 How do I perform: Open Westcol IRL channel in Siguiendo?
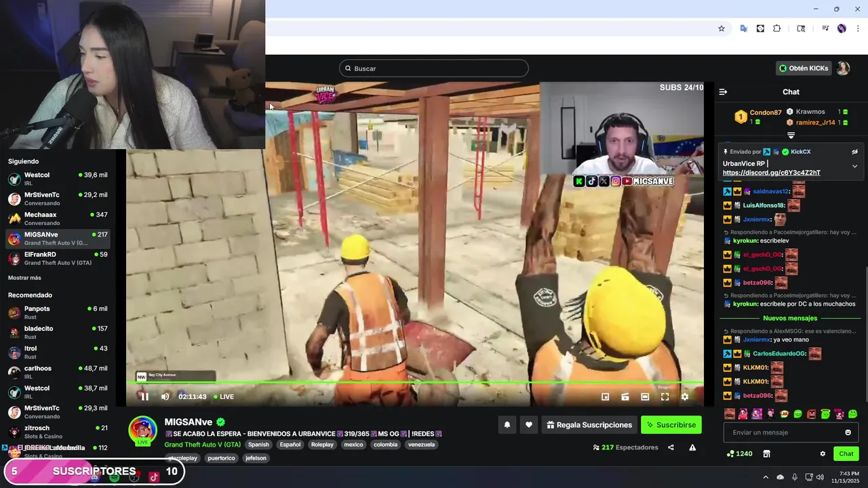58,179
